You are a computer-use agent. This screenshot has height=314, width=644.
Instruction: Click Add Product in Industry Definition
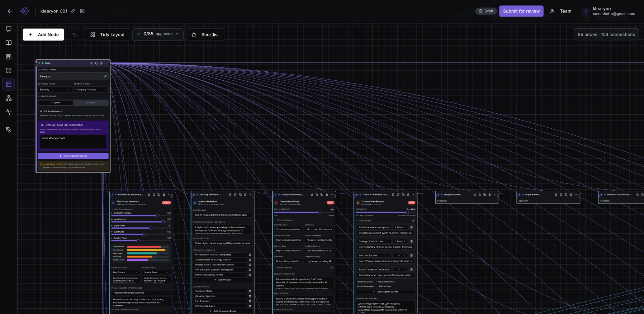pyautogui.click(x=222, y=280)
